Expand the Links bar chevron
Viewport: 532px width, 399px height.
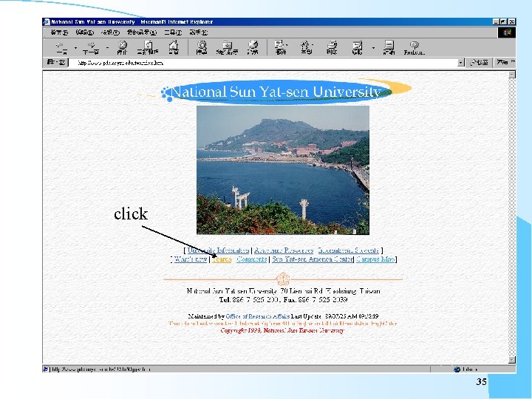(x=513, y=62)
